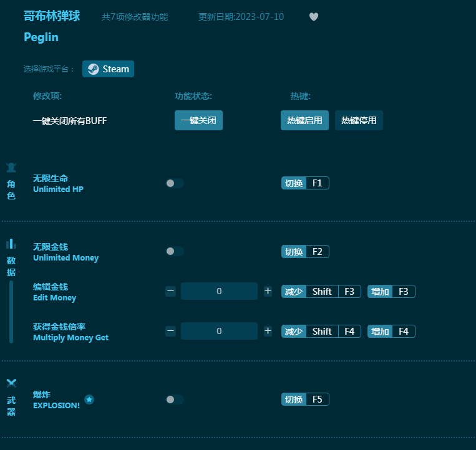Select Steam as game platform
476x450 pixels.
tap(108, 69)
